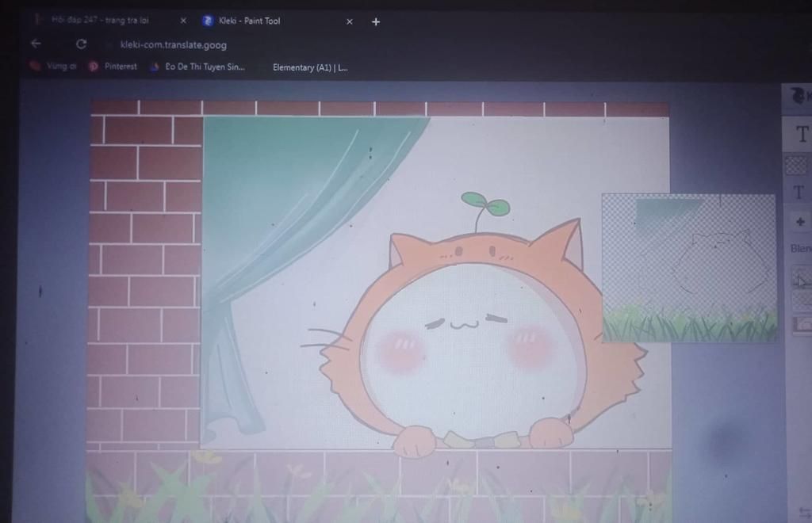This screenshot has height=523, width=812.
Task: Click the checkered transparent swatch under the Text tool
Action: click(x=798, y=166)
